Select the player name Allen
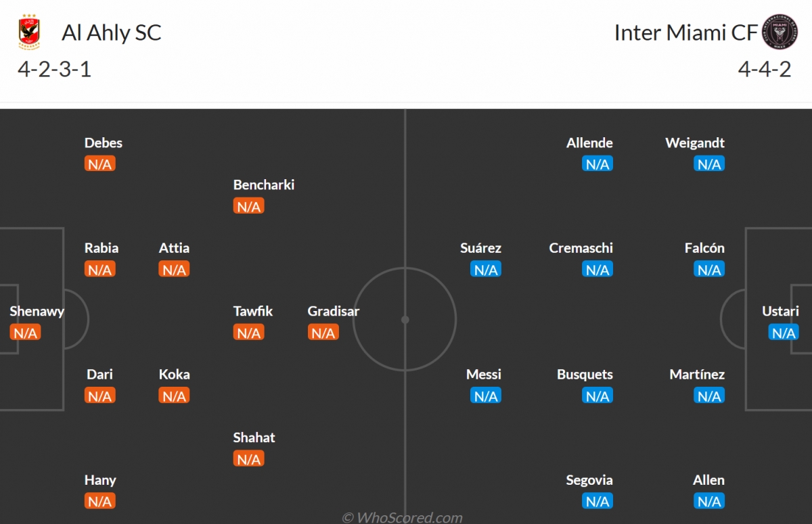The height and width of the screenshot is (524, 812). tap(708, 480)
